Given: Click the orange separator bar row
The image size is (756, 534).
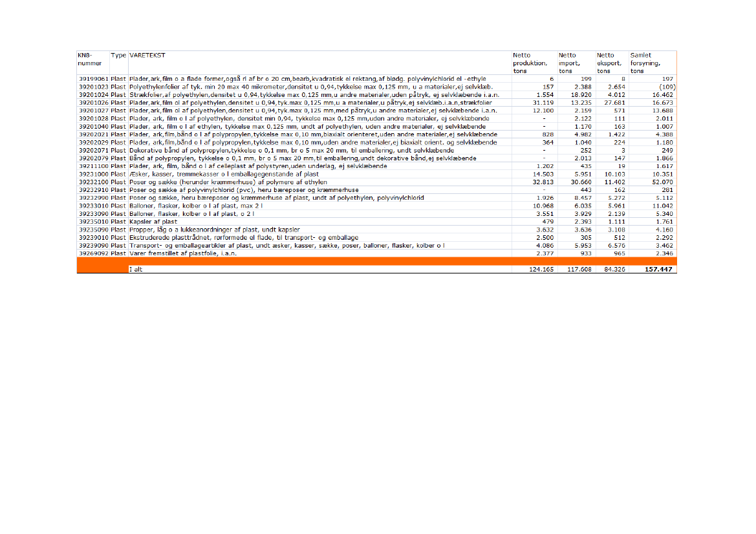Looking at the screenshot, I should 376,261.
